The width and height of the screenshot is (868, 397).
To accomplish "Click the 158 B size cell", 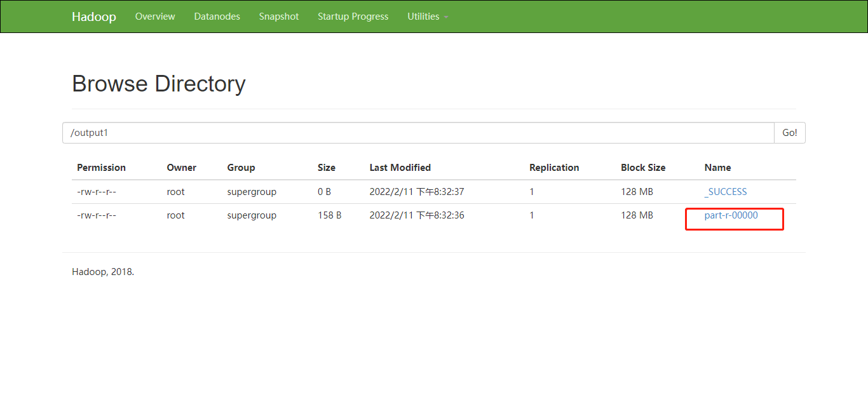I will point(329,215).
